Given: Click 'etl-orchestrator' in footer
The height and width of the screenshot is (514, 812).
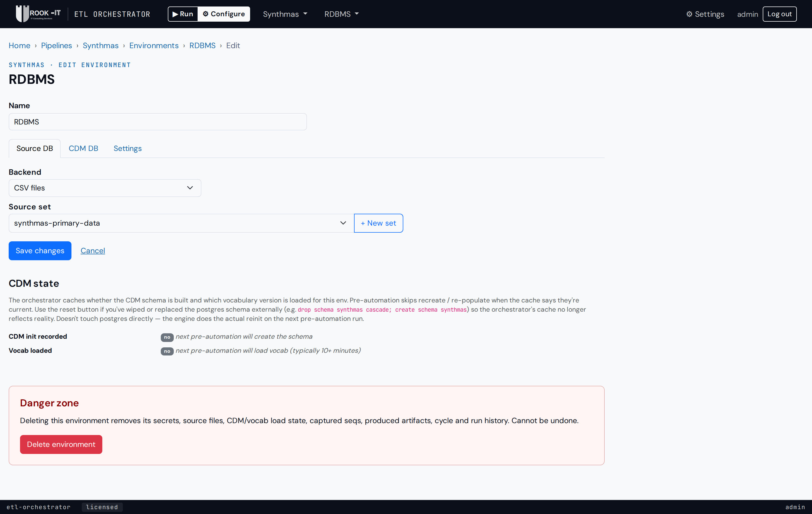Looking at the screenshot, I should (x=38, y=507).
